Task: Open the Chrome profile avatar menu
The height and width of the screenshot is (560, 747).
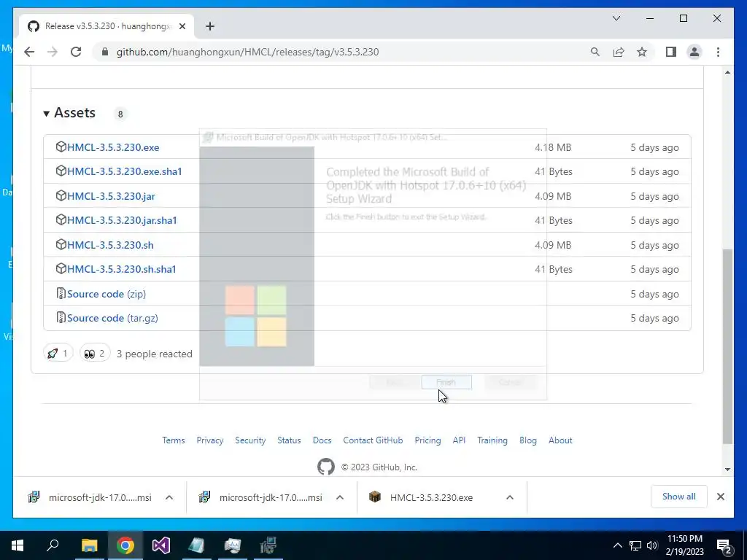Action: coord(694,52)
